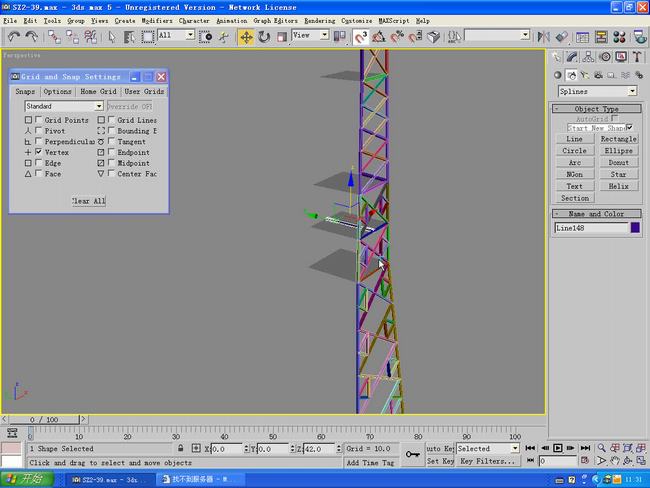Click the Redo arrow icon
This screenshot has width=650, height=488.
pyautogui.click(x=32, y=37)
